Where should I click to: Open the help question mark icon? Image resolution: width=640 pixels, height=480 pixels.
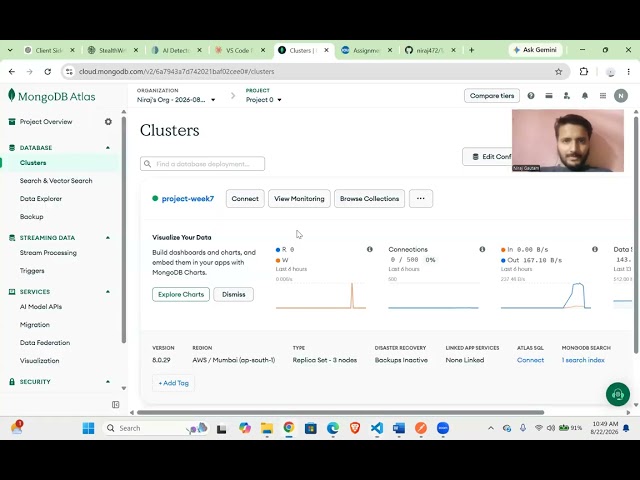point(531,96)
